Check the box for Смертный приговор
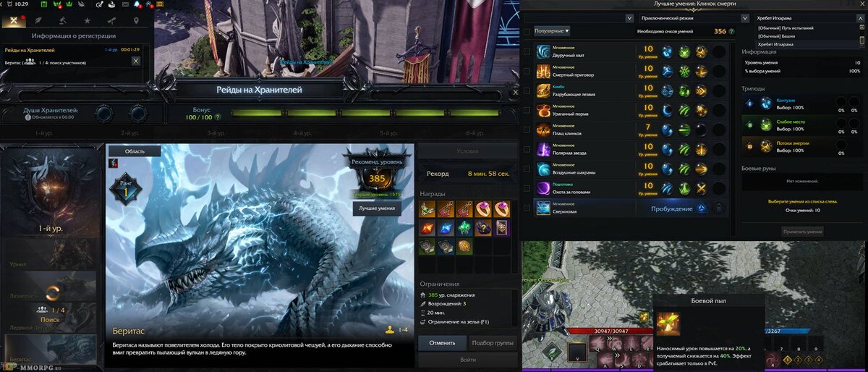Screen dimensions: 868x372 (x=527, y=72)
